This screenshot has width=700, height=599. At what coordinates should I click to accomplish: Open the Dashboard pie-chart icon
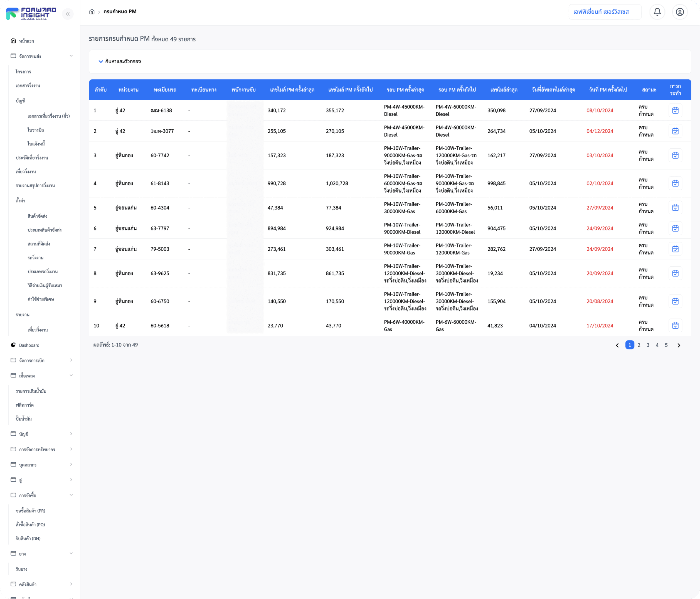tap(13, 345)
